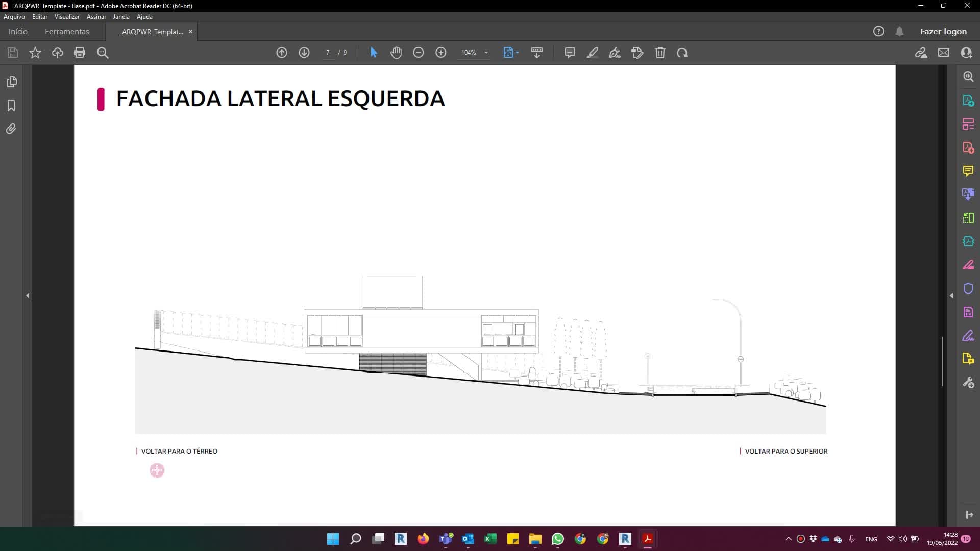Viewport: 980px width, 551px height.
Task: Click the stamp tool icon
Action: (638, 53)
